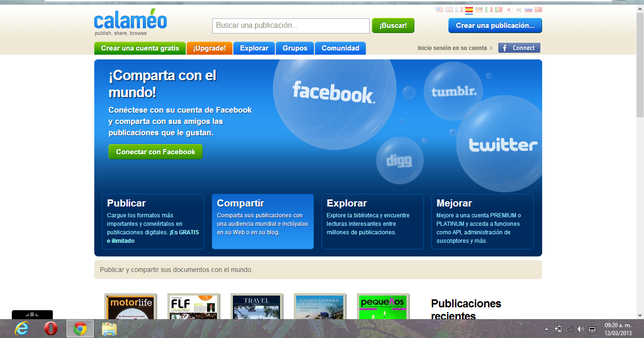644x338 pixels.
Task: Switch language with the US flag icon
Action: (x=439, y=9)
